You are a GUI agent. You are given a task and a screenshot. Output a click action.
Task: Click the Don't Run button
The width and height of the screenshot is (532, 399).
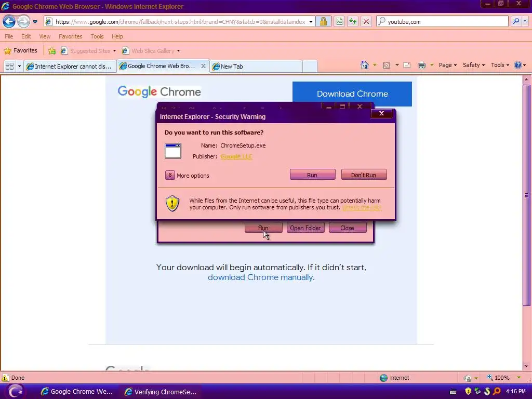coord(364,175)
